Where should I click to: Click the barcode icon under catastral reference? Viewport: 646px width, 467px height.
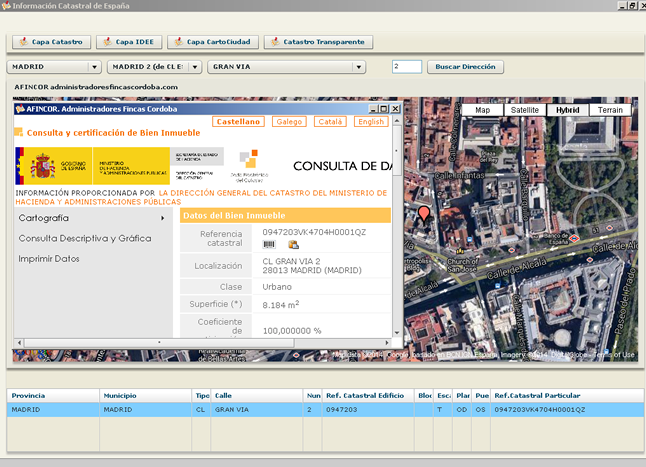tap(269, 245)
